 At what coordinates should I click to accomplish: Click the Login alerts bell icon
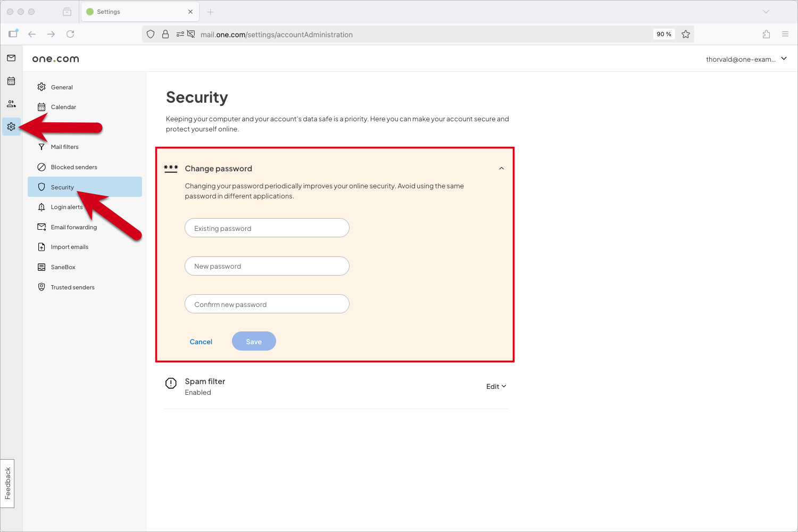(x=41, y=207)
